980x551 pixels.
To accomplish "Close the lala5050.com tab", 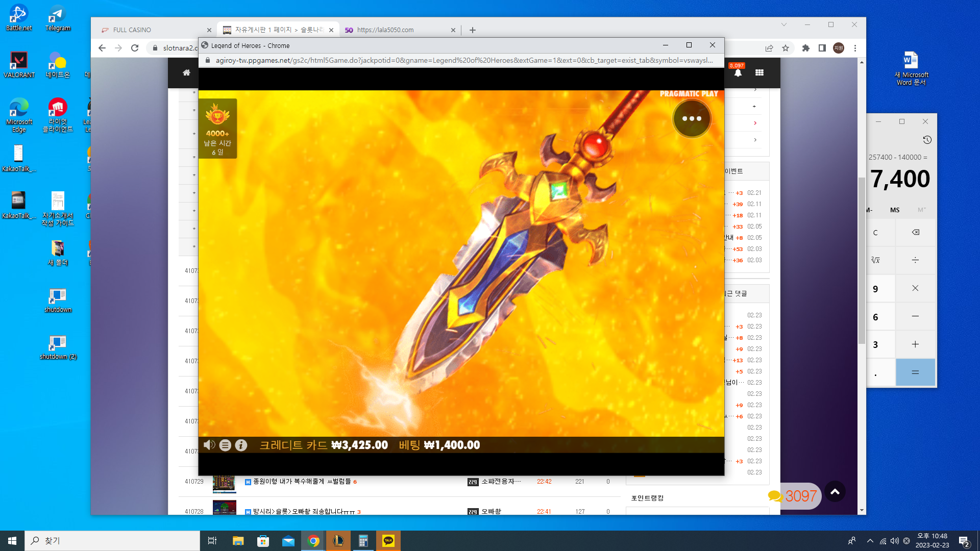I will coord(453,30).
